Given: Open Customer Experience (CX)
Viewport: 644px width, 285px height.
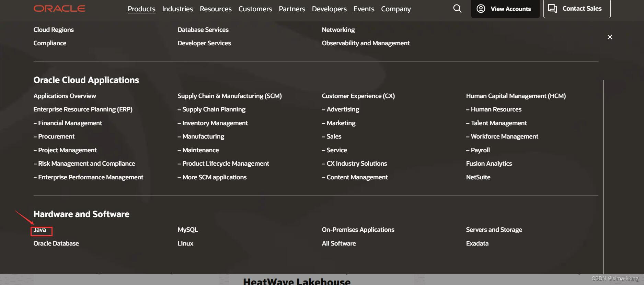Looking at the screenshot, I should point(358,96).
